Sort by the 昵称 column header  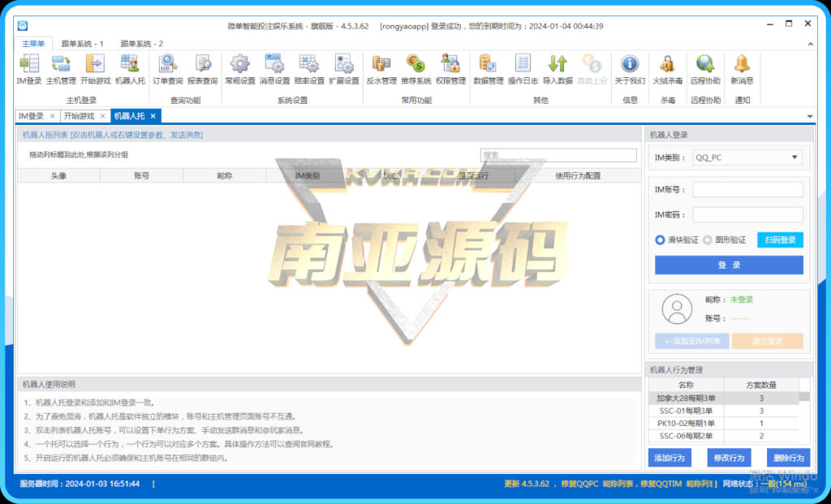pyautogui.click(x=225, y=176)
